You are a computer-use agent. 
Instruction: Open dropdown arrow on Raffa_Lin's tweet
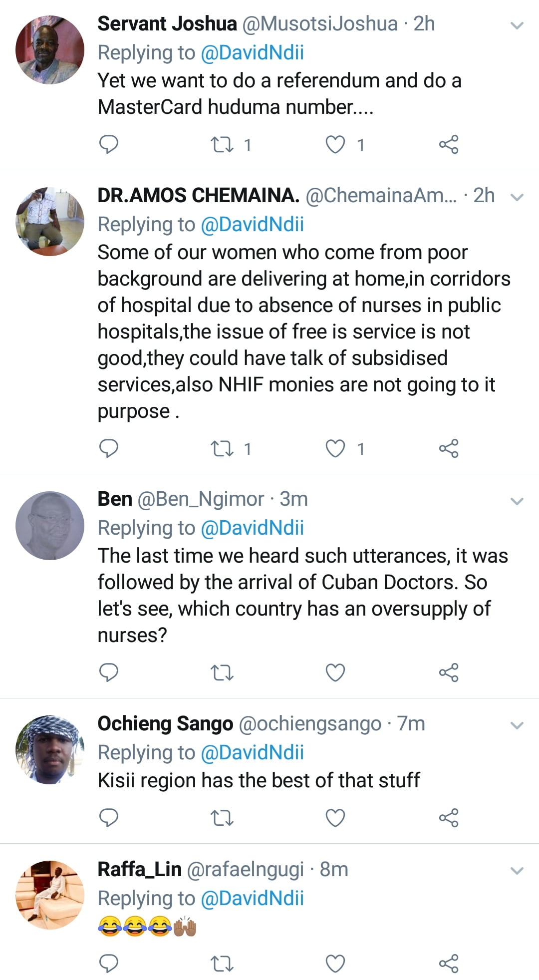tap(518, 871)
